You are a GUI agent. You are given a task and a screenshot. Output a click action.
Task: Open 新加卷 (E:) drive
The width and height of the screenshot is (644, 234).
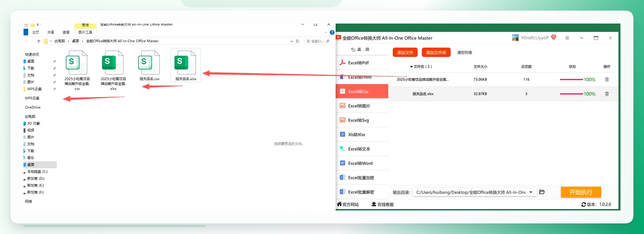tap(36, 185)
